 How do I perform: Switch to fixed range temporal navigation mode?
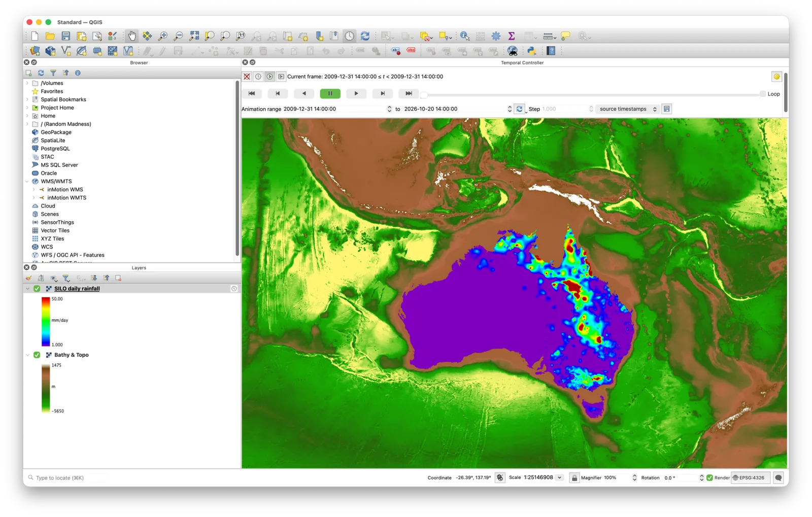click(x=258, y=77)
